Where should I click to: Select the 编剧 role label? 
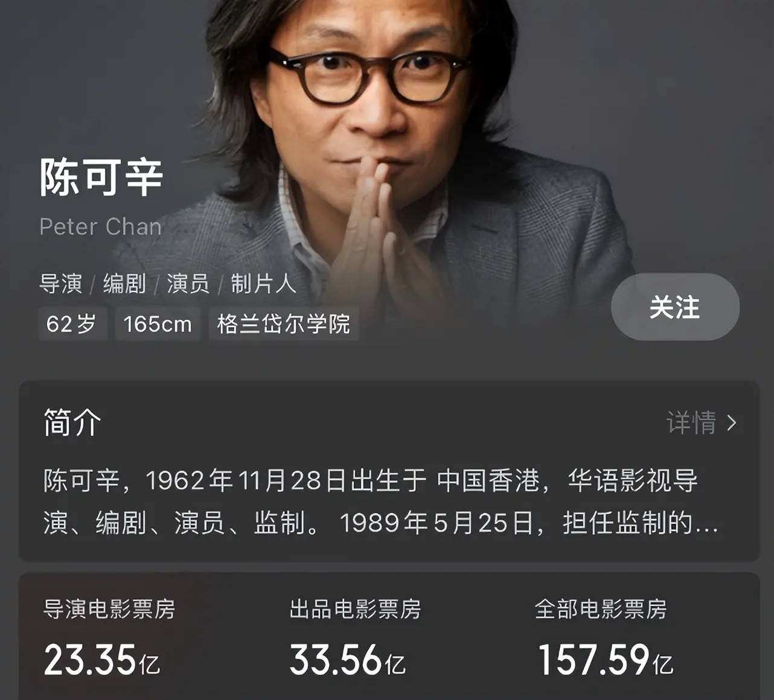(x=124, y=284)
